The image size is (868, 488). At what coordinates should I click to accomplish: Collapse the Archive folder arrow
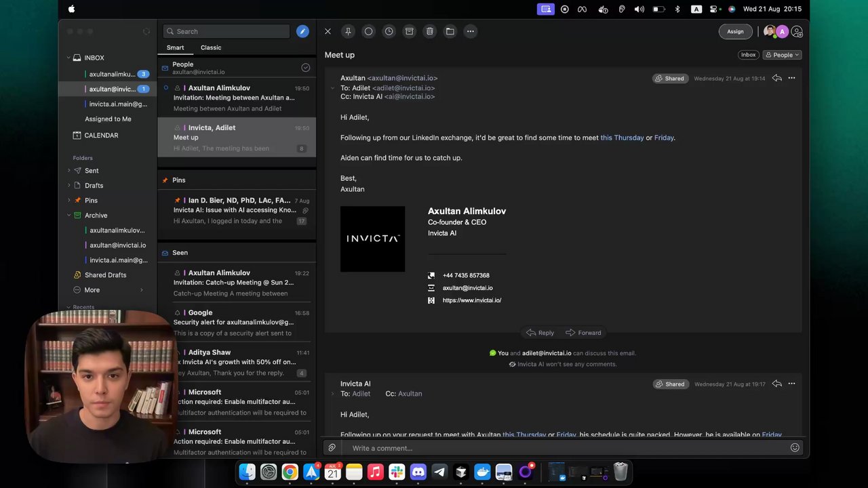68,216
